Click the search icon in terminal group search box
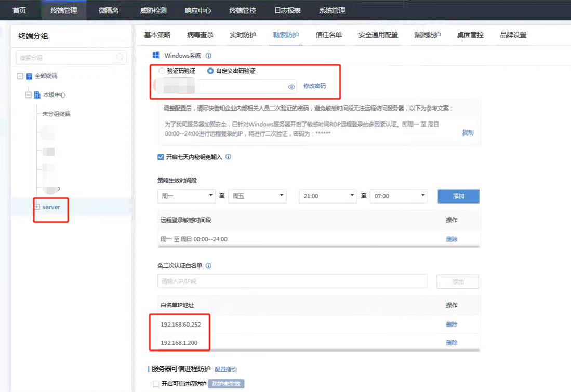The height and width of the screenshot is (392, 571). [120, 58]
